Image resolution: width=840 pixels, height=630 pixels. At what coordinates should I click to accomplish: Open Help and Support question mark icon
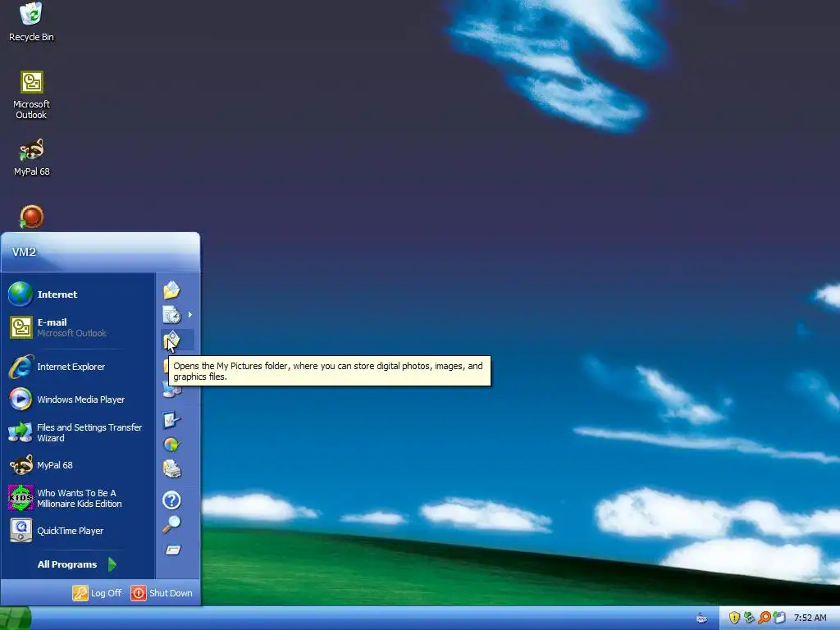(172, 500)
